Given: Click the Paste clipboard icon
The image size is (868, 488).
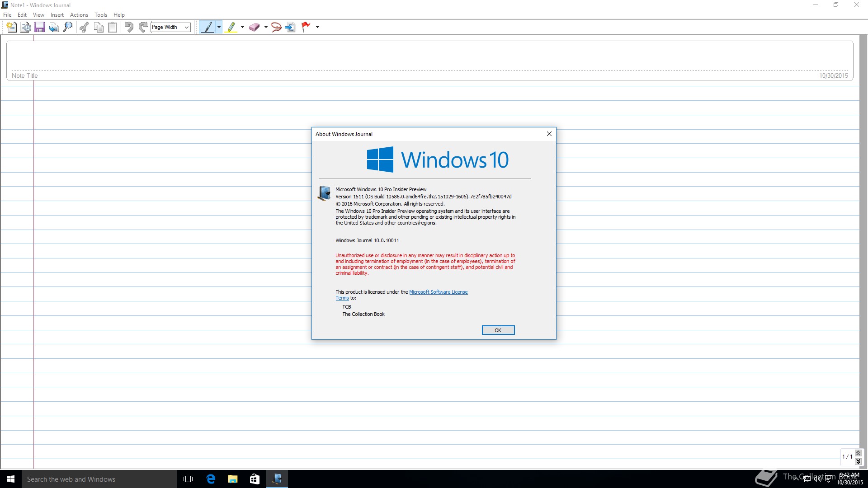Looking at the screenshot, I should (113, 27).
